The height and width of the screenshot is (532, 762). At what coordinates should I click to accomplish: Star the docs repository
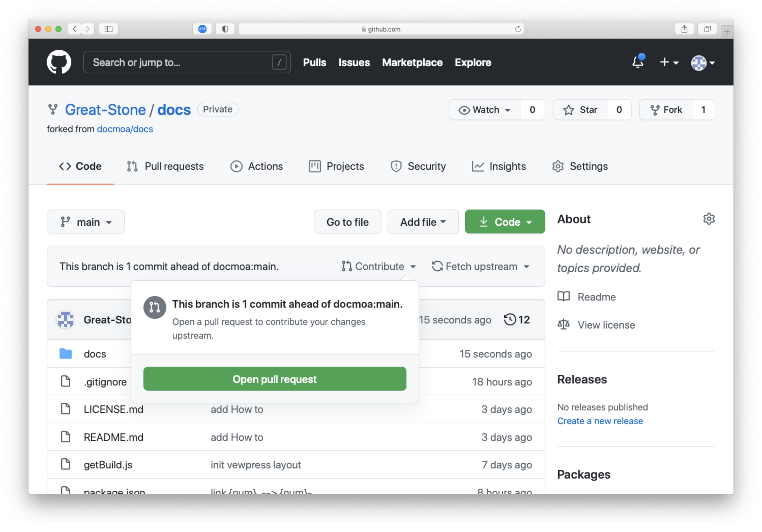[x=580, y=110]
